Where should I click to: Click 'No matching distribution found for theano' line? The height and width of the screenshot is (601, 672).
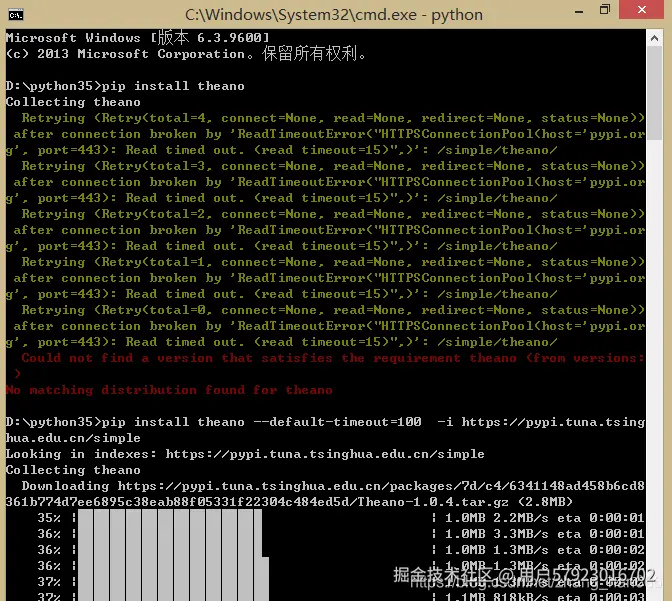tap(169, 390)
